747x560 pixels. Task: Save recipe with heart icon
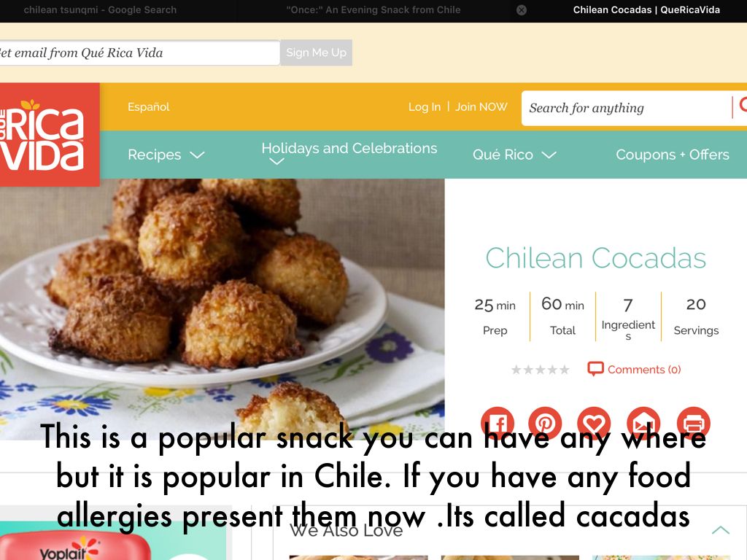[594, 423]
